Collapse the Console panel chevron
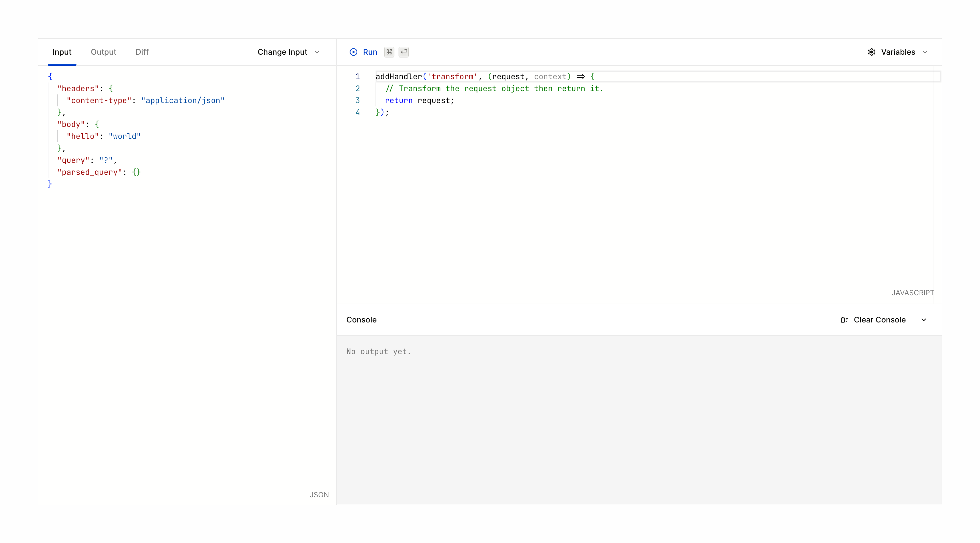The image size is (980, 543). point(924,320)
